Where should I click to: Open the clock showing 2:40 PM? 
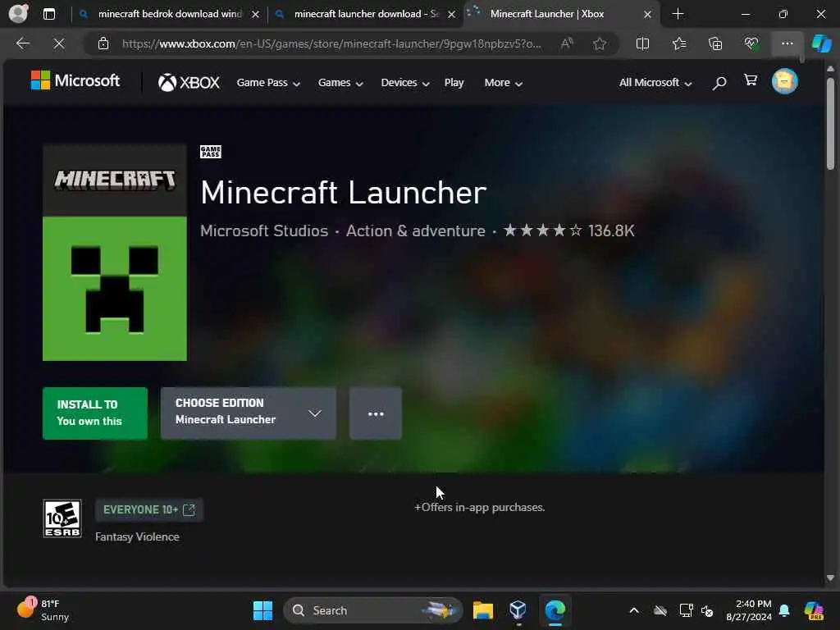pos(749,610)
